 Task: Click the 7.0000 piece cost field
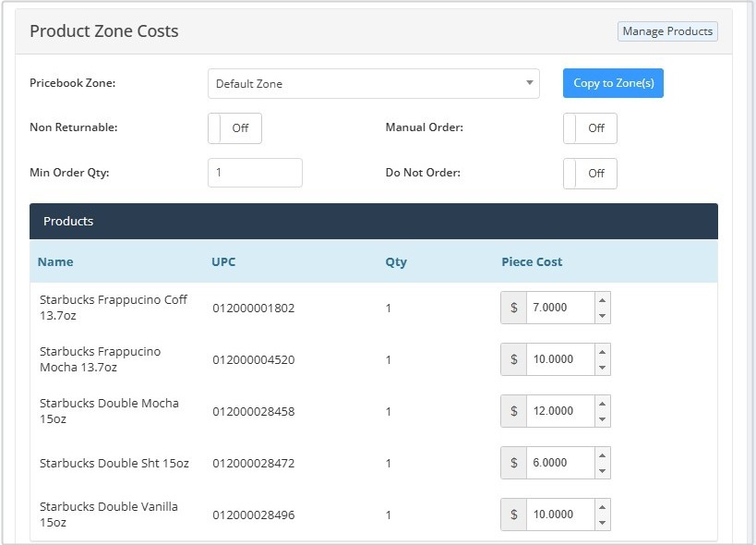tap(560, 308)
